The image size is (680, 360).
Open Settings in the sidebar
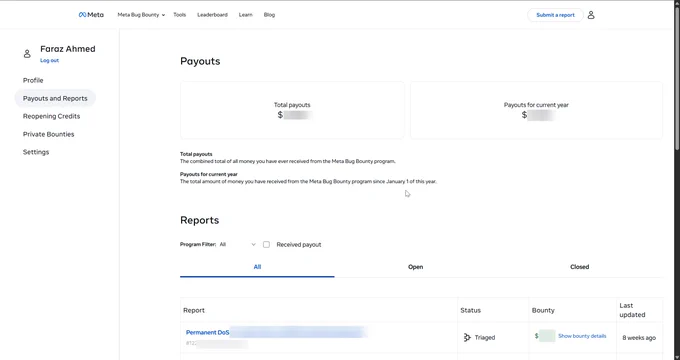pos(36,152)
